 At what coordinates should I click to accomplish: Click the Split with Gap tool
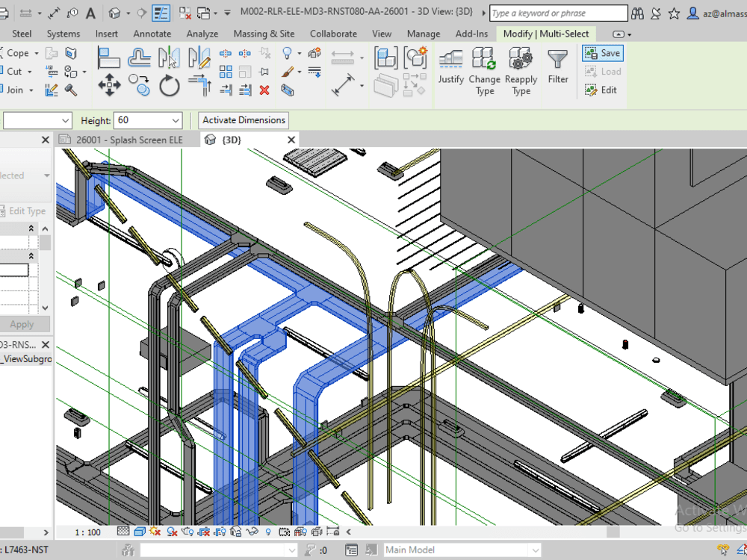[245, 53]
